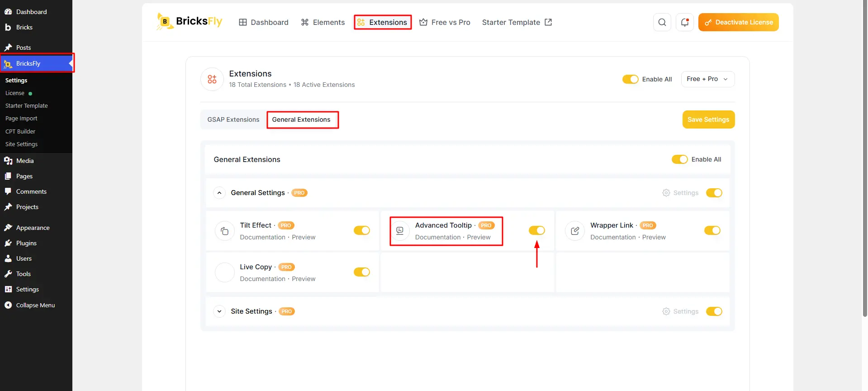Open Live Copy Preview link
The image size is (868, 391).
pos(304,279)
